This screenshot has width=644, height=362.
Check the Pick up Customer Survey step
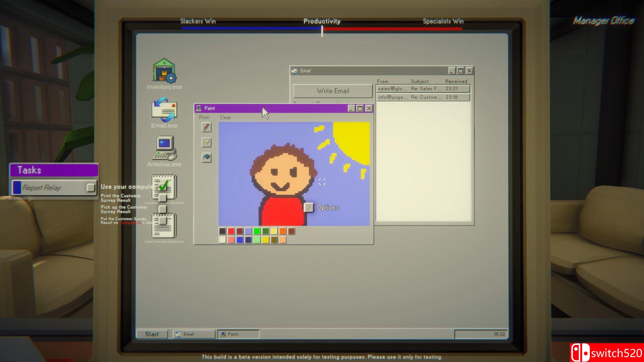pos(163,209)
